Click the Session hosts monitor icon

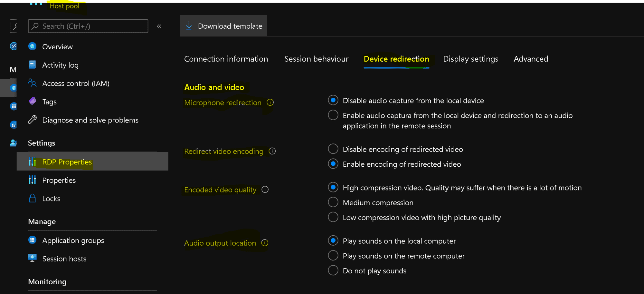33,258
